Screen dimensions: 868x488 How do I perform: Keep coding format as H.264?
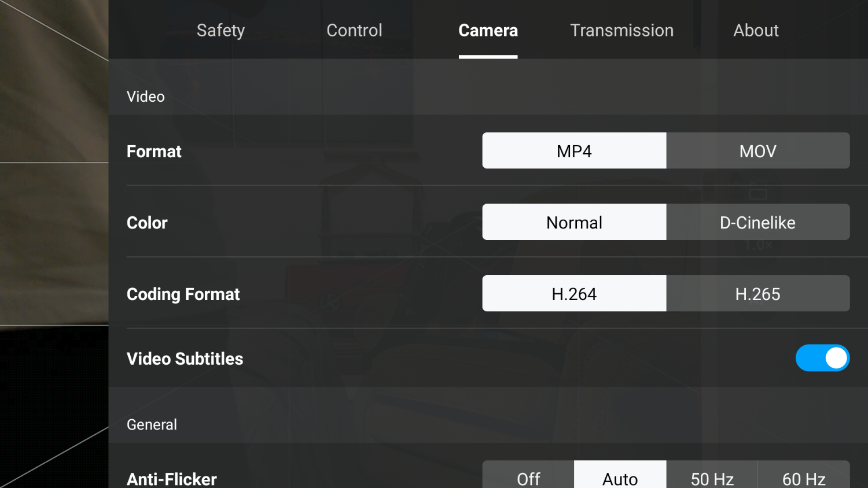tap(574, 293)
